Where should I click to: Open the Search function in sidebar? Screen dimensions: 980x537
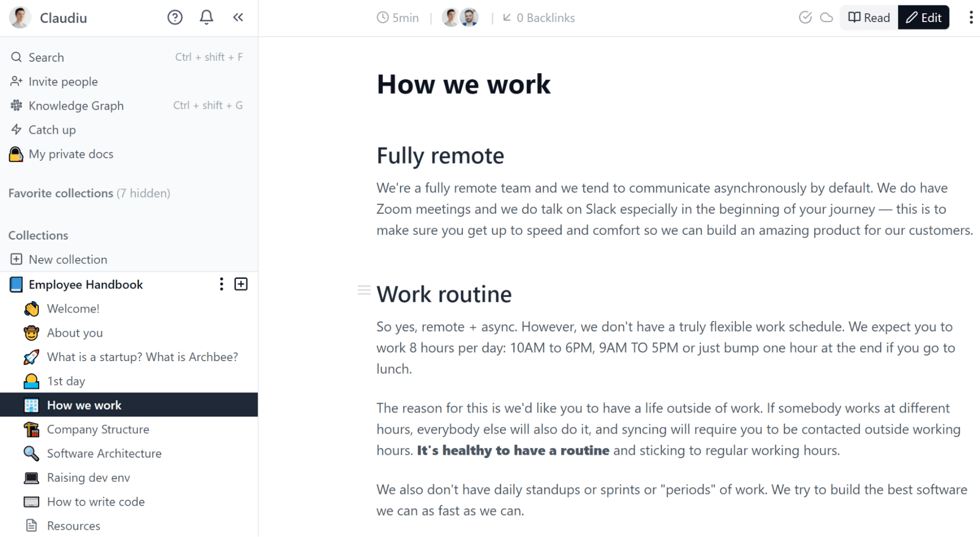tap(46, 57)
